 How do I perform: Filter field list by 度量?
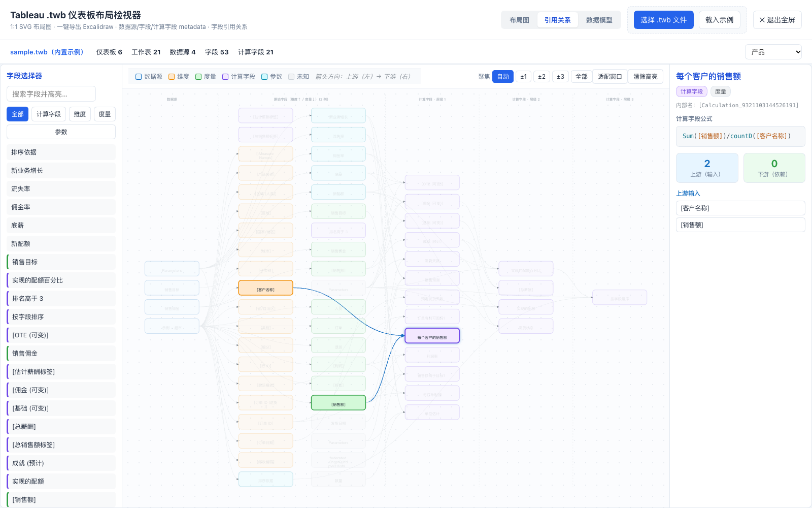pyautogui.click(x=105, y=114)
